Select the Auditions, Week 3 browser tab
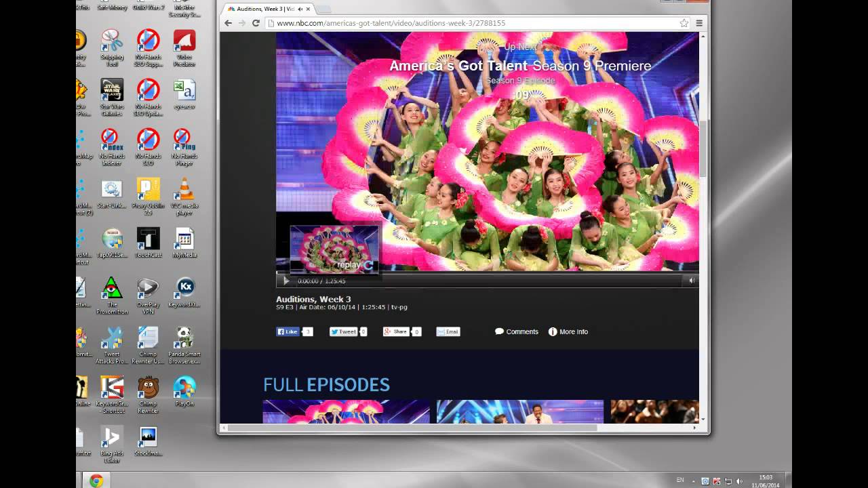This screenshot has width=868, height=488. point(267,9)
